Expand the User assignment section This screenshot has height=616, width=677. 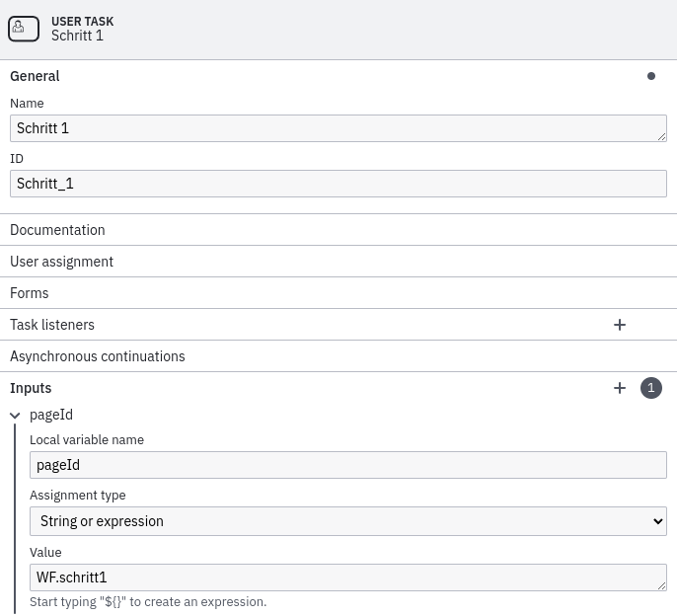coord(61,262)
